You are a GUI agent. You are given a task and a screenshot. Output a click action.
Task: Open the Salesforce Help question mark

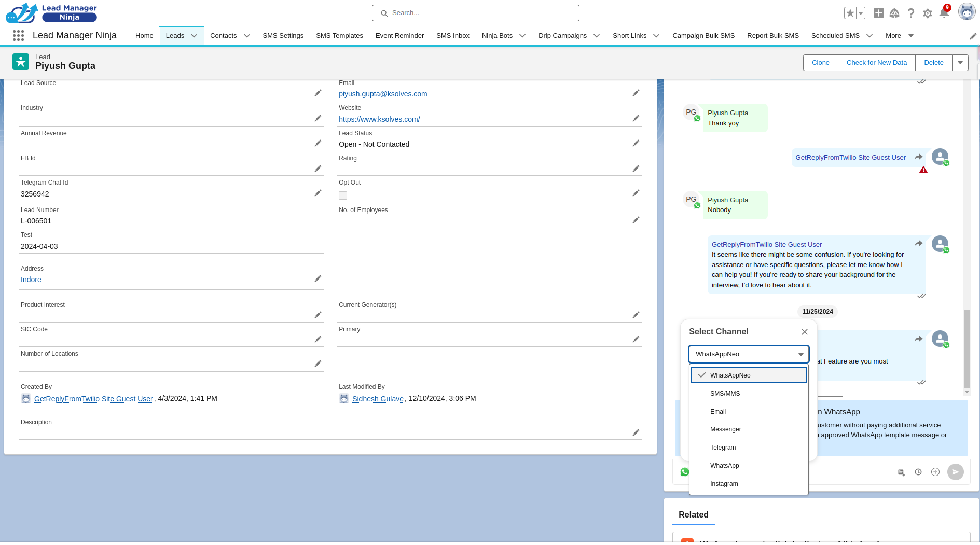[x=911, y=13]
